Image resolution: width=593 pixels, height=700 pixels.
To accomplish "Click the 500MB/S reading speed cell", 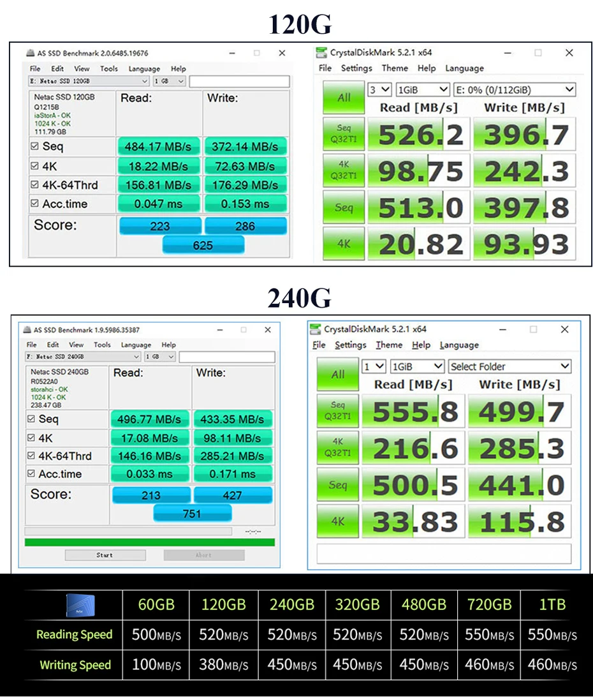I will (156, 634).
